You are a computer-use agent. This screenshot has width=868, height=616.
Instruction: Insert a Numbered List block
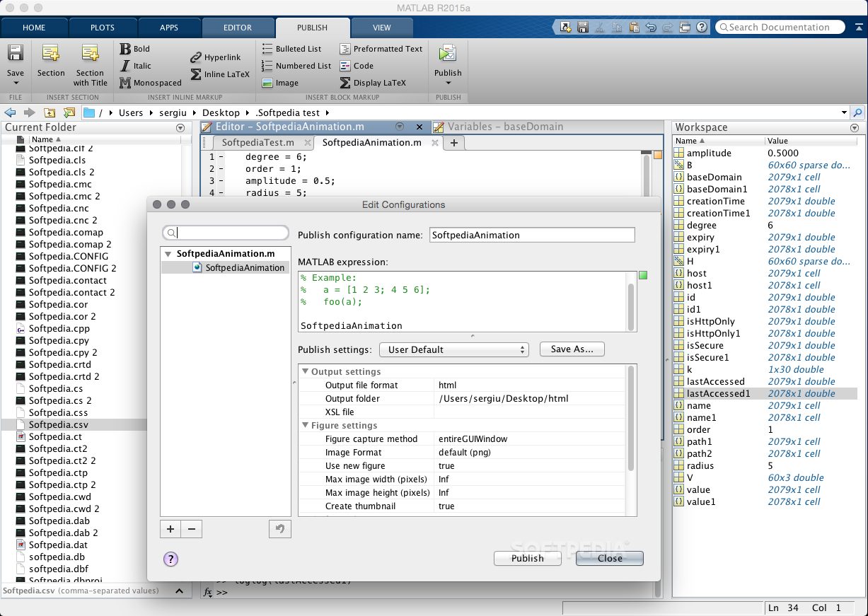(x=296, y=66)
